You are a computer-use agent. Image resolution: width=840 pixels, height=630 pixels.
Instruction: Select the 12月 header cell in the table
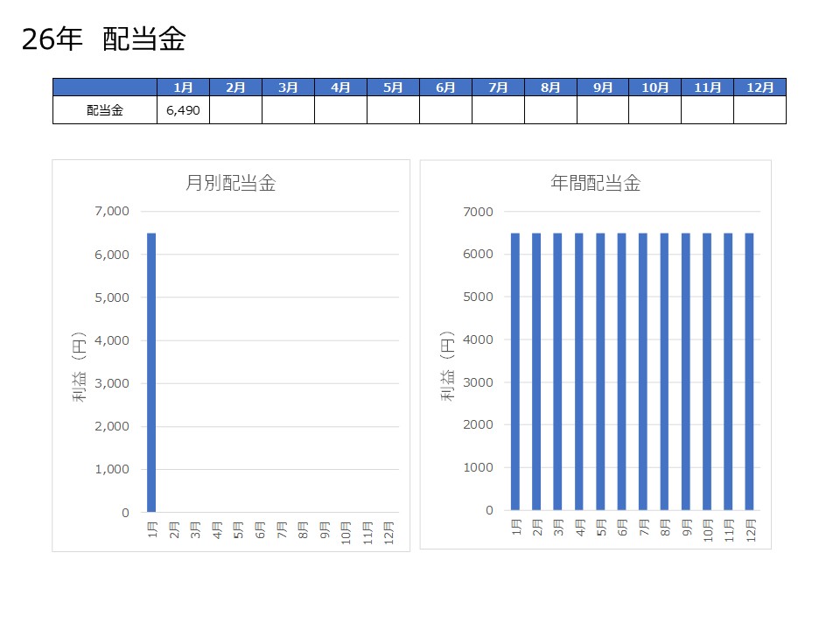click(759, 87)
